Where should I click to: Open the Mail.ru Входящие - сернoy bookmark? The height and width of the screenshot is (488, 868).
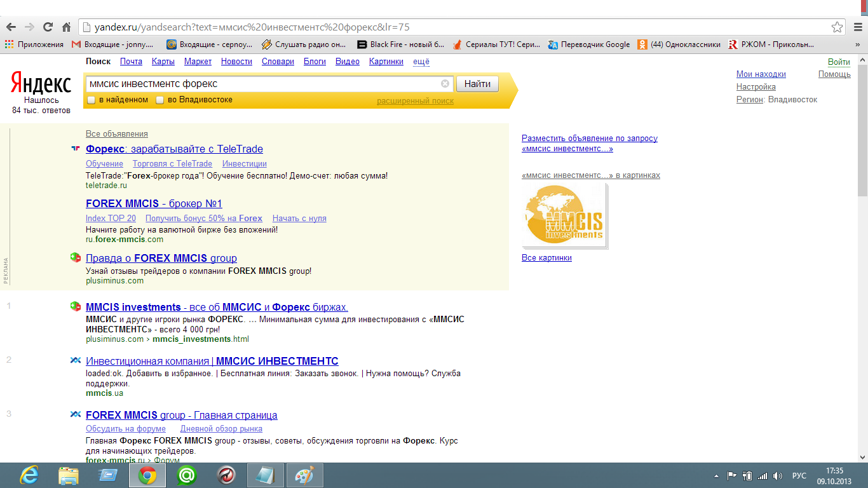[209, 44]
